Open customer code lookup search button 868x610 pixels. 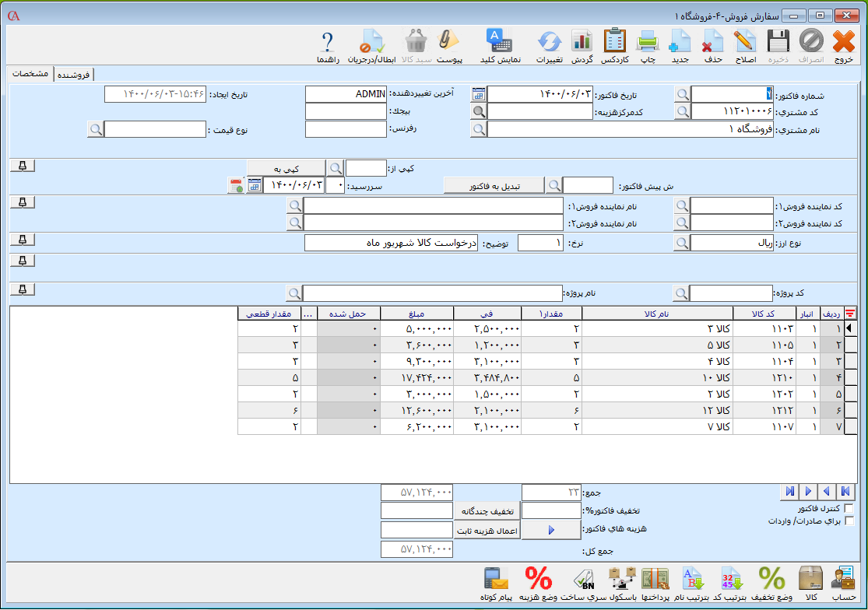[x=682, y=112]
